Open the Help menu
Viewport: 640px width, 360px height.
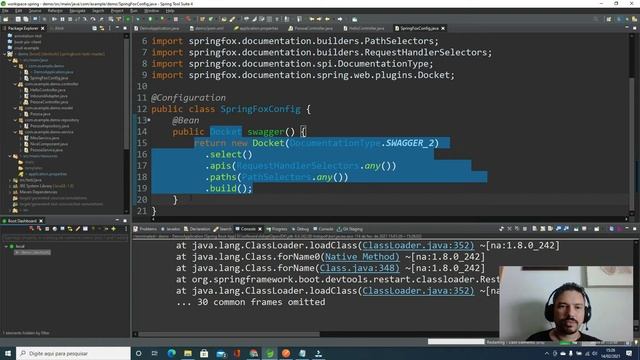(170, 11)
